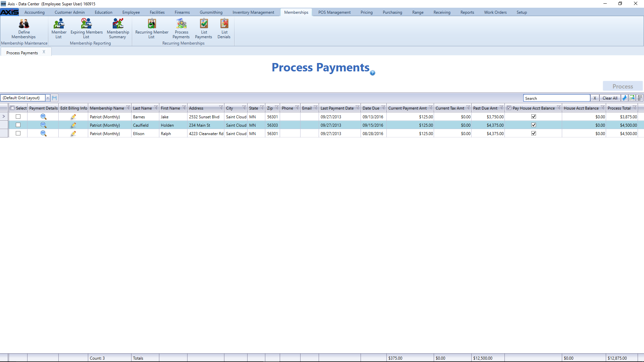Uncheck Pay House Acct Balance for Barnes
Screen dimensions: 644x362
(x=534, y=117)
